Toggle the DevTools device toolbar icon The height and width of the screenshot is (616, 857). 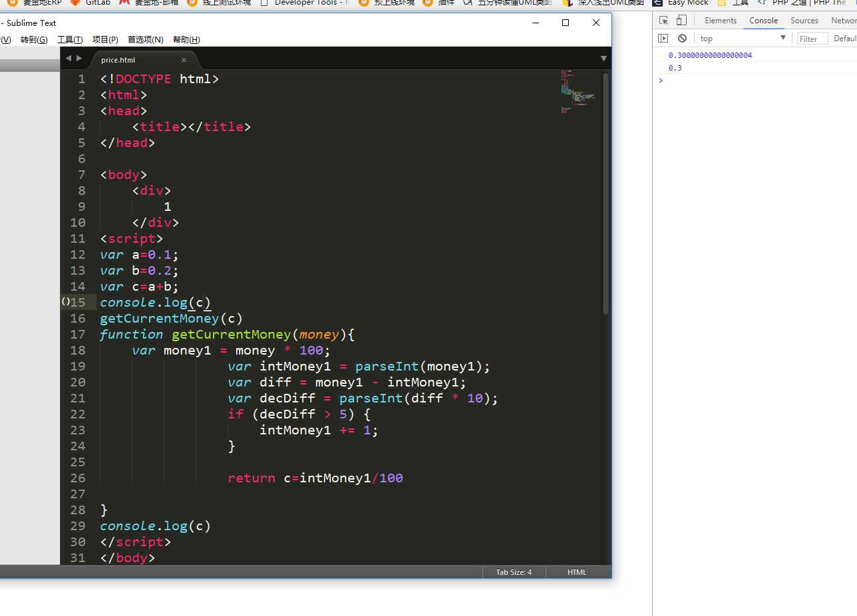(681, 21)
